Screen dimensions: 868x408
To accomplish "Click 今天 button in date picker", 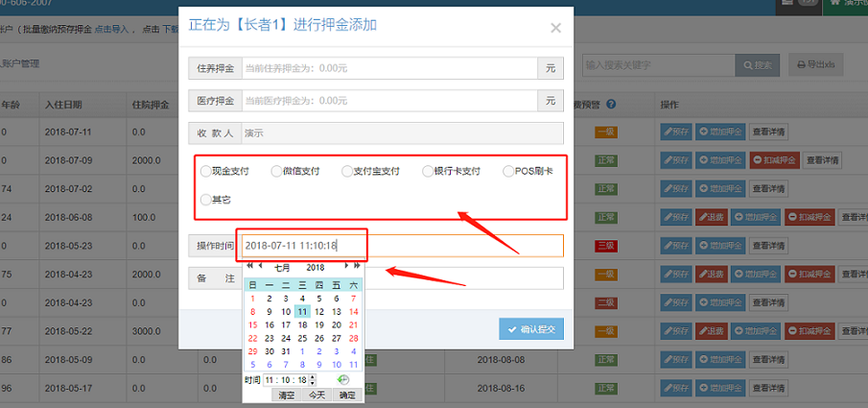I will click(x=317, y=395).
